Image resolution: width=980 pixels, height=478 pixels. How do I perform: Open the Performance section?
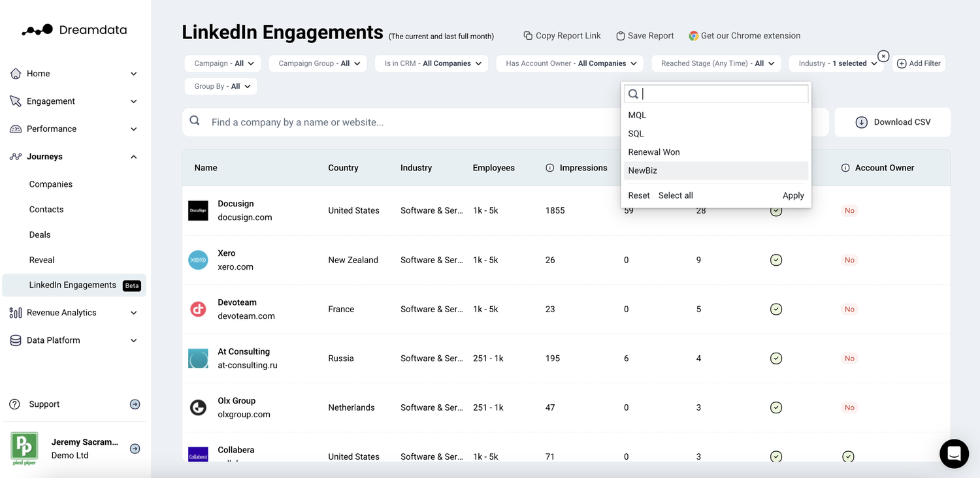click(50, 129)
